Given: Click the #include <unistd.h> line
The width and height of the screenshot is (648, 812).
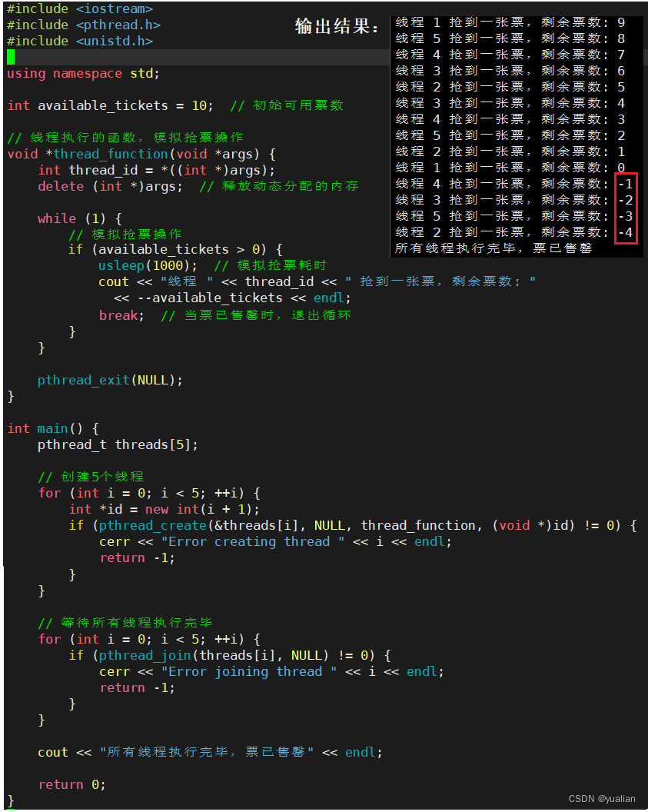Looking at the screenshot, I should point(80,41).
